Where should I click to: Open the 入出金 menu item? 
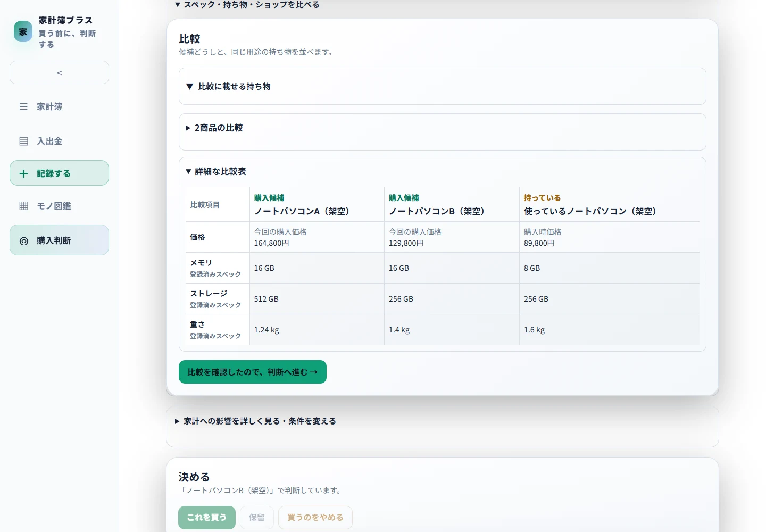[x=59, y=141]
